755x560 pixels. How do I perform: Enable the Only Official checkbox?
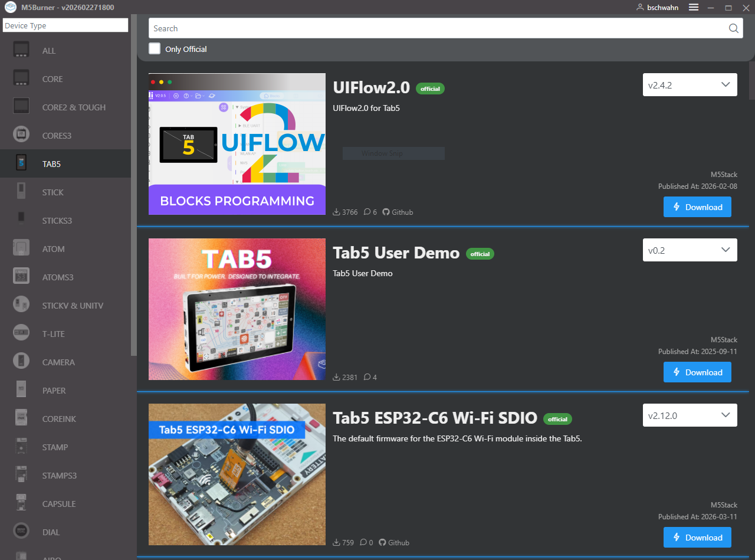(x=155, y=49)
